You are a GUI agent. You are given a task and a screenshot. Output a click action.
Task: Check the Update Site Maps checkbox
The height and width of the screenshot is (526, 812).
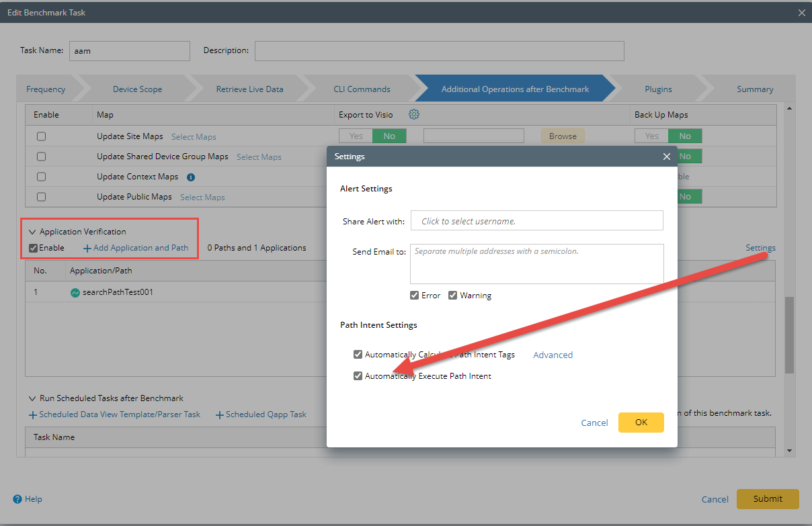(41, 136)
